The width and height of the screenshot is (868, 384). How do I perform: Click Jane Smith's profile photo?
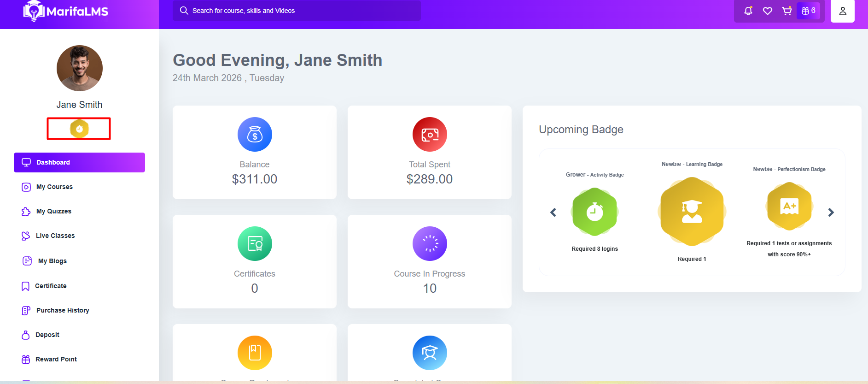pos(80,68)
